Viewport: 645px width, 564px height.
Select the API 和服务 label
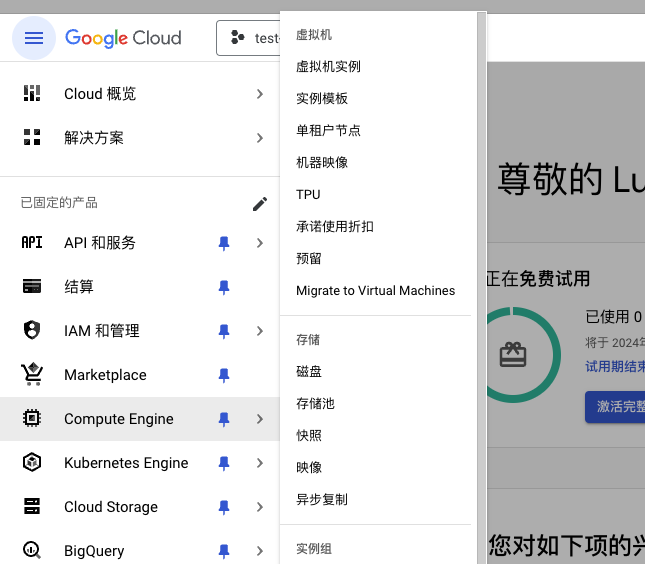[100, 243]
